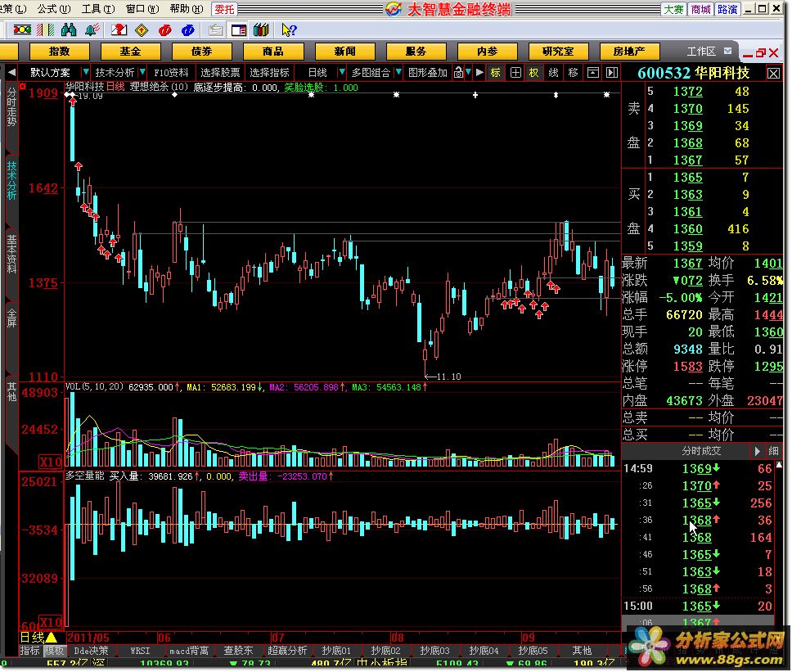
Task: Click the window layout panel icon
Action: (x=238, y=30)
